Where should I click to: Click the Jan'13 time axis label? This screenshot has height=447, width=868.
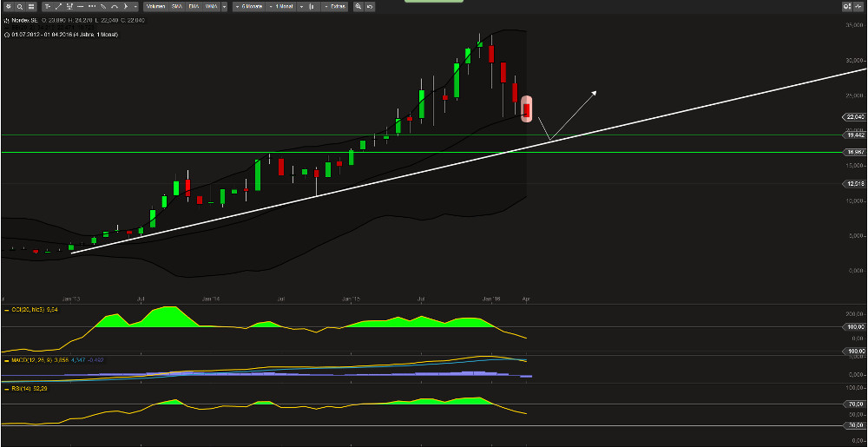click(x=71, y=299)
